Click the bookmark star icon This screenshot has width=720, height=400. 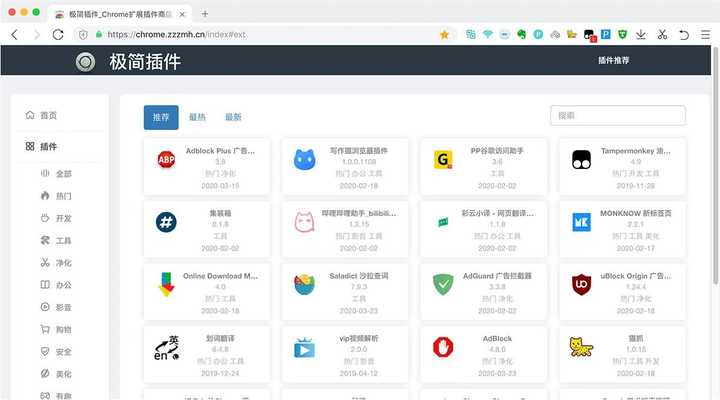pyautogui.click(x=444, y=34)
